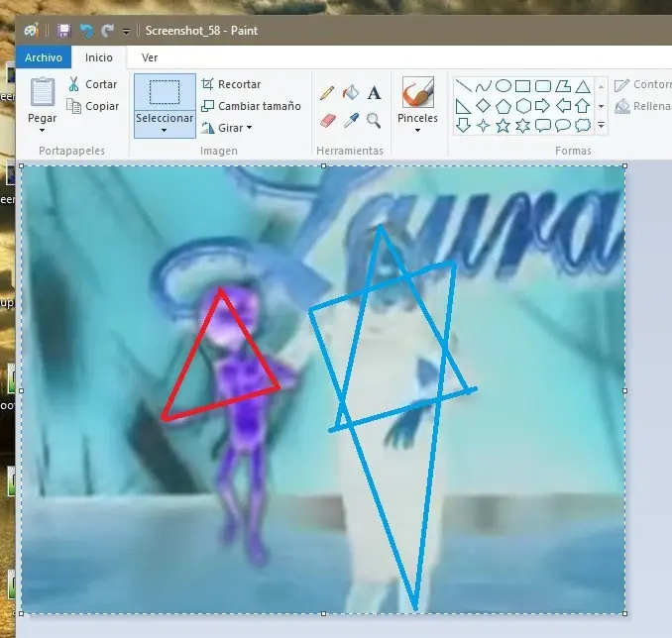Open the Girar rotate dropdown
This screenshot has width=672, height=638.
pyautogui.click(x=227, y=128)
